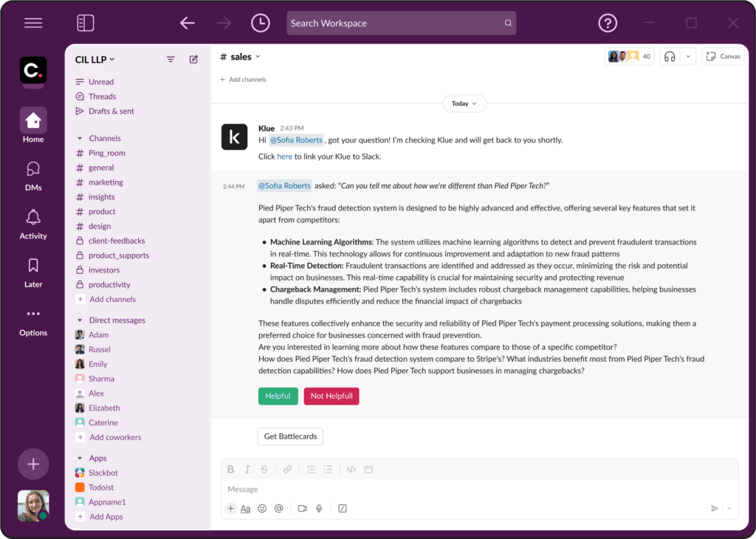756x539 pixels.
Task: Open the marketing channel
Action: (106, 182)
